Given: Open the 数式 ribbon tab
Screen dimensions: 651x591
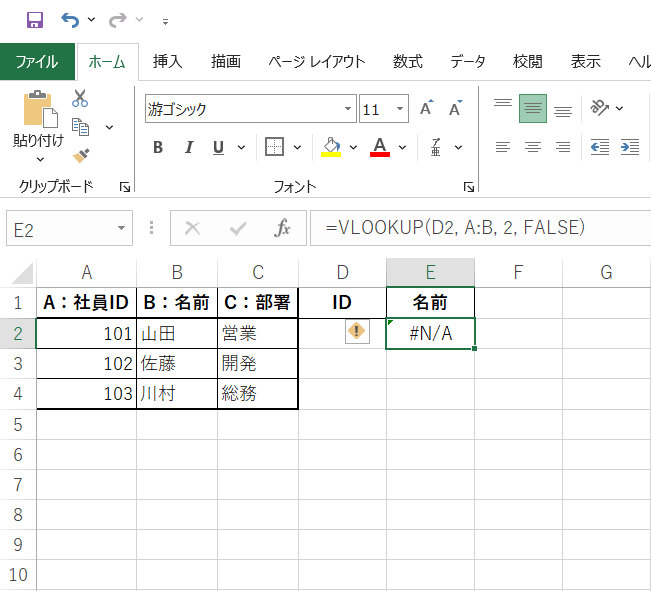Looking at the screenshot, I should (x=407, y=61).
